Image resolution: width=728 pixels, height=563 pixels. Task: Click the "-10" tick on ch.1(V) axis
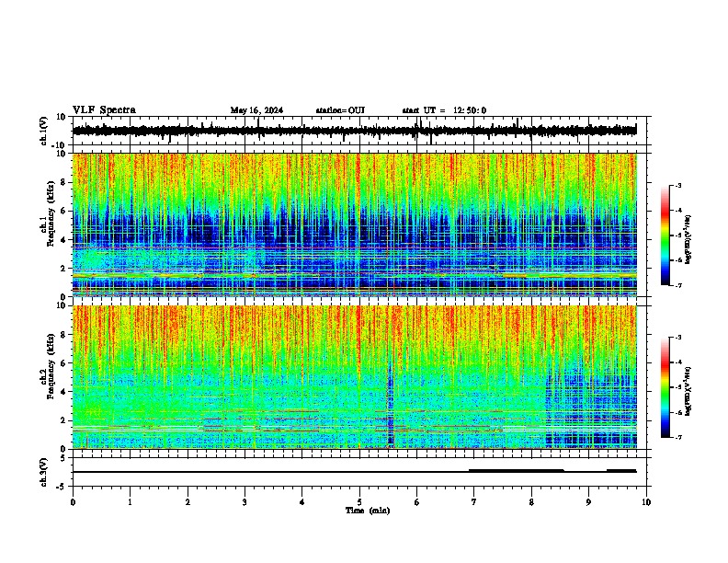(59, 145)
